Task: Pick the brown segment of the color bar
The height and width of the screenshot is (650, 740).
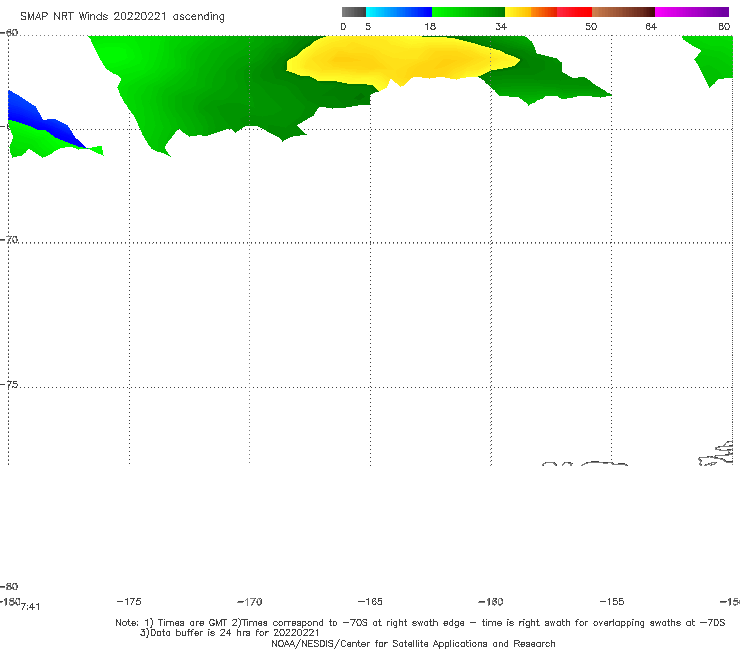Action: pos(623,12)
